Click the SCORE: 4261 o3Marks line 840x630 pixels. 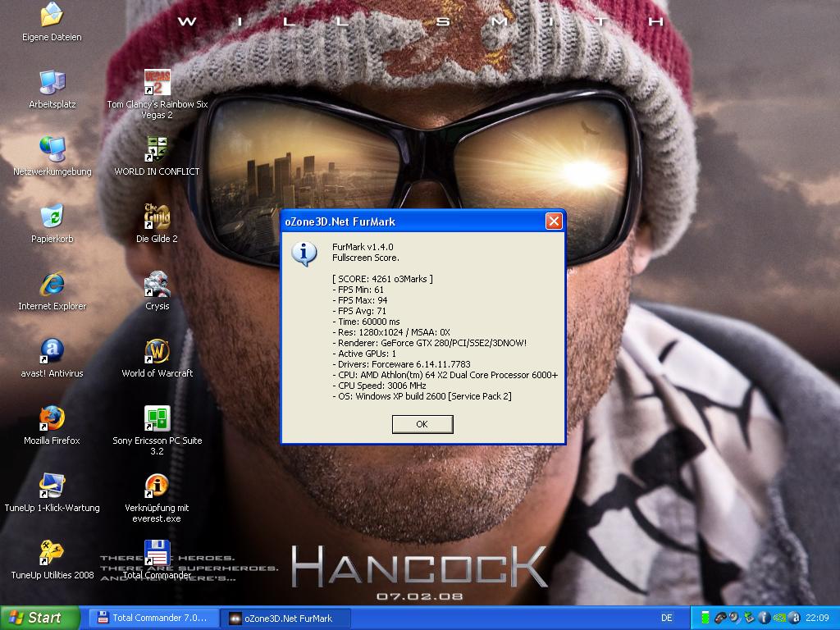pos(382,279)
